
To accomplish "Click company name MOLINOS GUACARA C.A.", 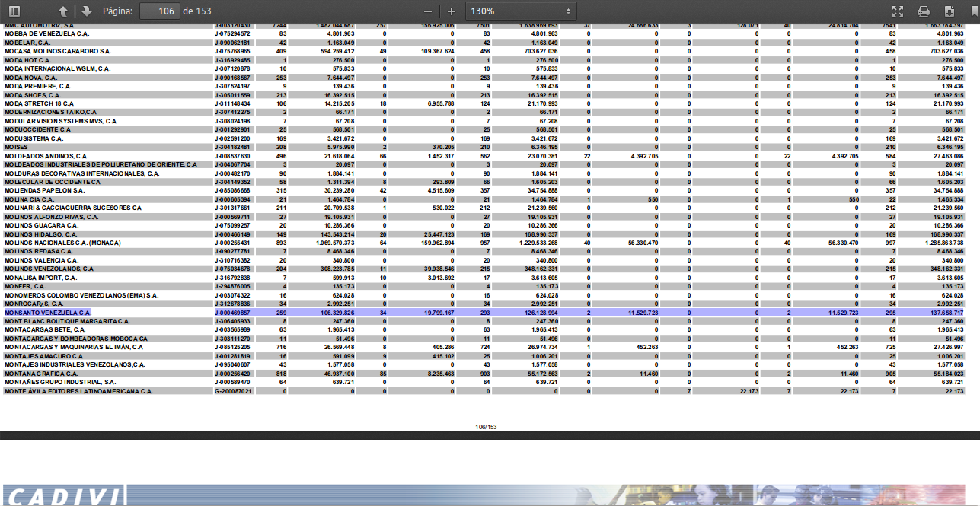I will (41, 225).
